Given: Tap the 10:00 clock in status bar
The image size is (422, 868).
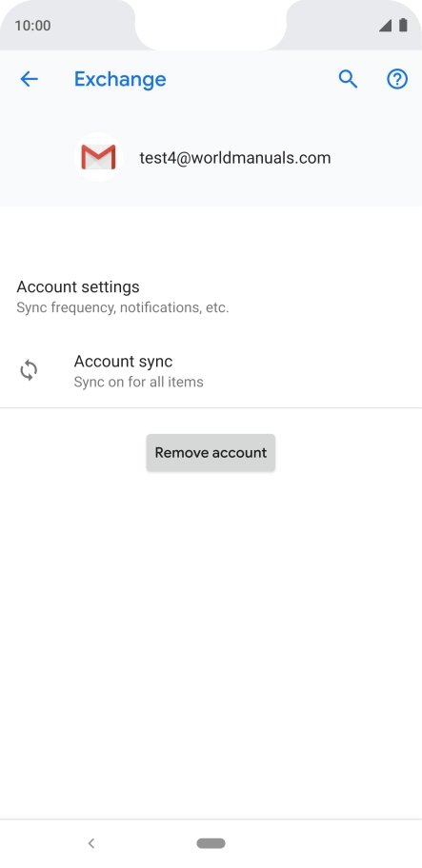Looking at the screenshot, I should click(32, 26).
